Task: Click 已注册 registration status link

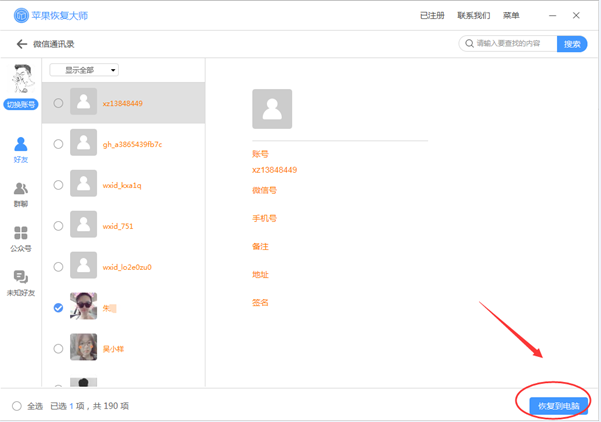Action: pyautogui.click(x=432, y=16)
